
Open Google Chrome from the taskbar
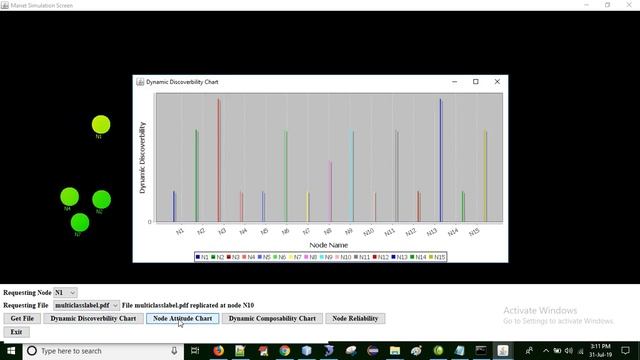(285, 351)
